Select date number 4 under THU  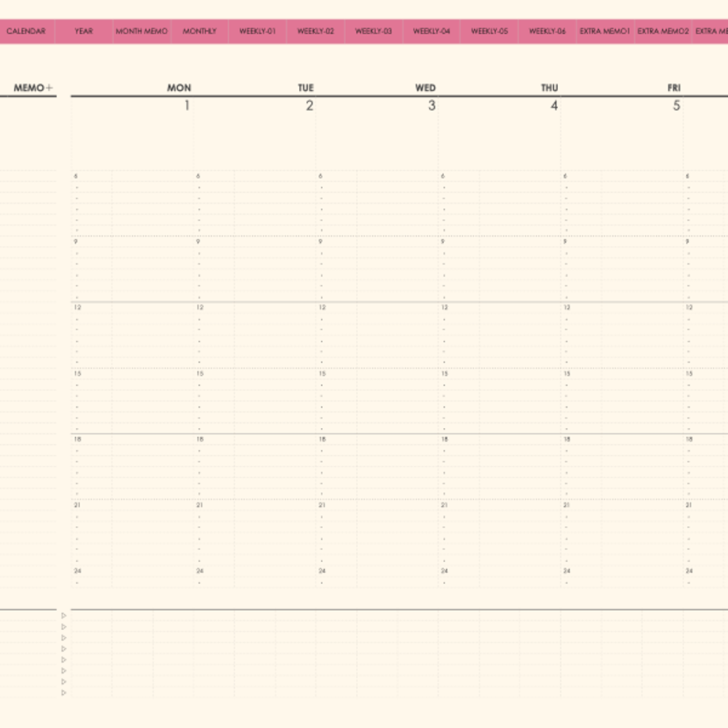click(x=555, y=106)
